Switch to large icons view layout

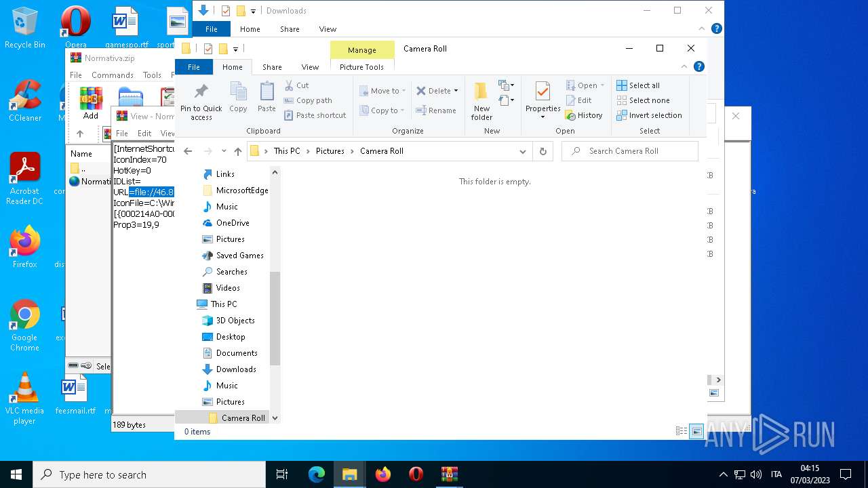(696, 432)
